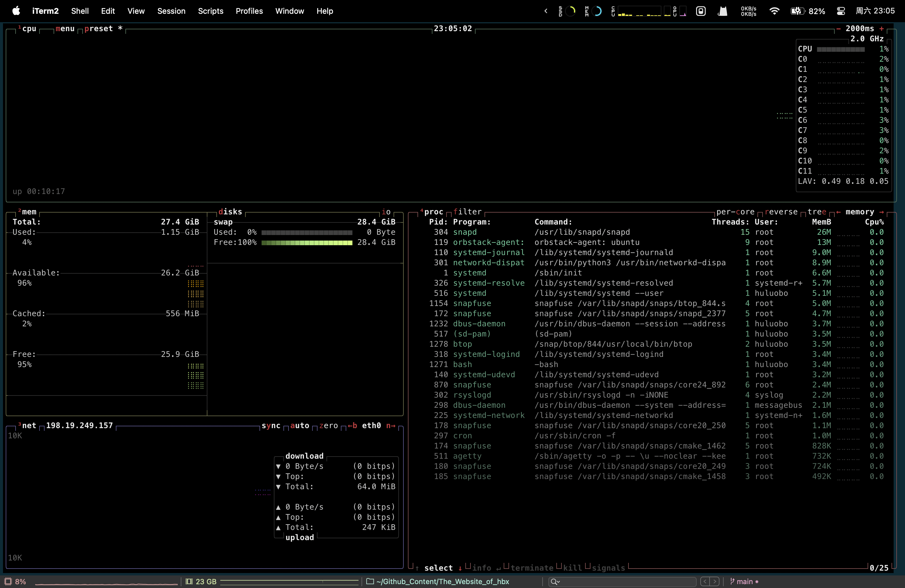This screenshot has height=588, width=905.
Task: Increase update interval with plus sign
Action: pyautogui.click(x=881, y=28)
